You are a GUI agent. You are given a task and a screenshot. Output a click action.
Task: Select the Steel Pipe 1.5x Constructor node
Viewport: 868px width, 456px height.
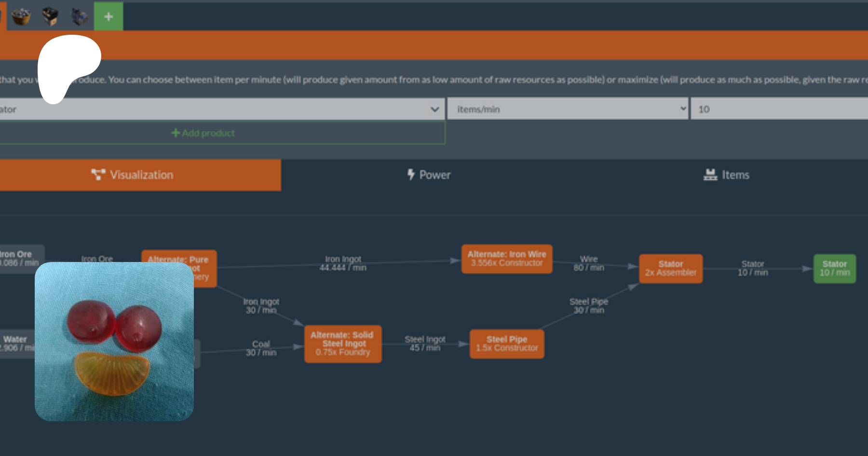506,344
